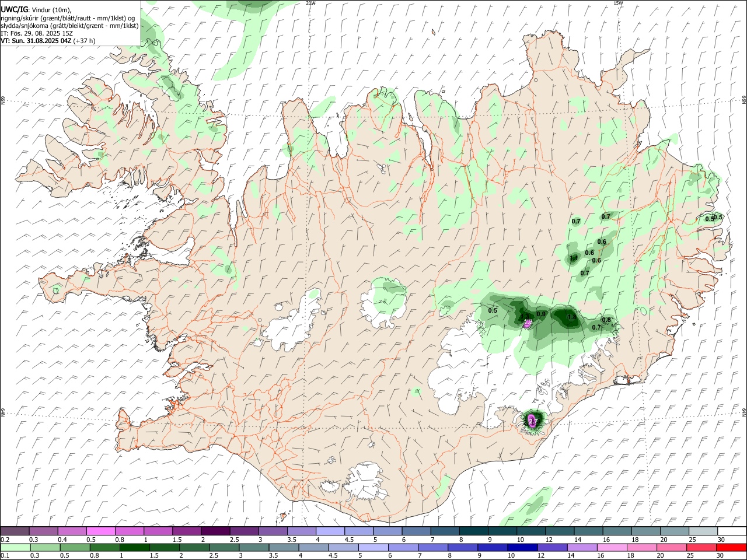This screenshot has height=560, width=747.
Task: Click the '0.2' legend scale label
Action: coord(5,540)
